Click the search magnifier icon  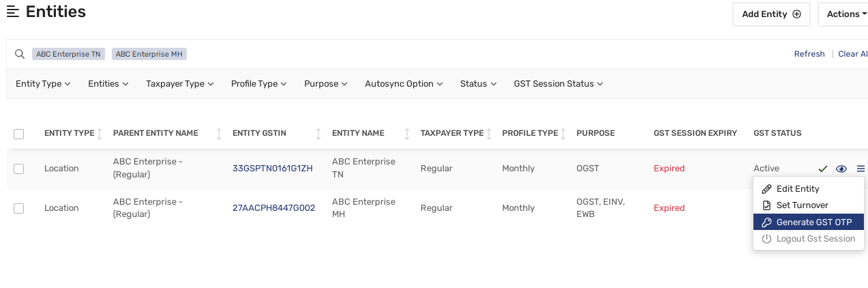[x=20, y=54]
